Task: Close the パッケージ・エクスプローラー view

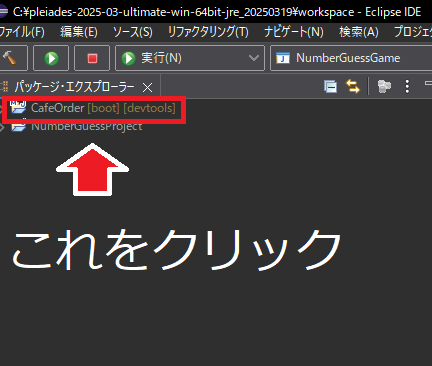Action: [x=147, y=88]
